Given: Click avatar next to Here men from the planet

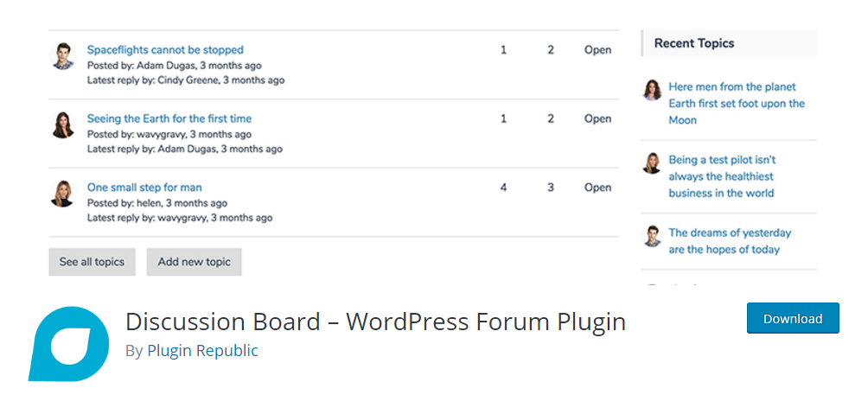Looking at the screenshot, I should coord(652,90).
